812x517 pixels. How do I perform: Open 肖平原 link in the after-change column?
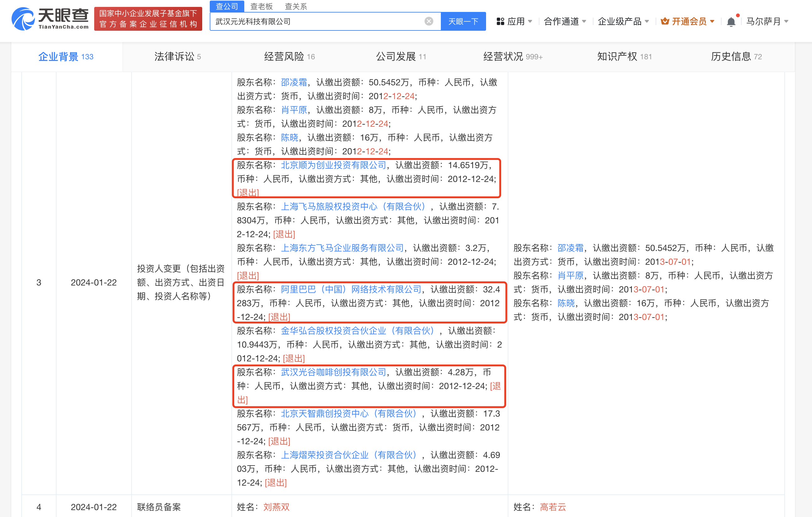[570, 275]
